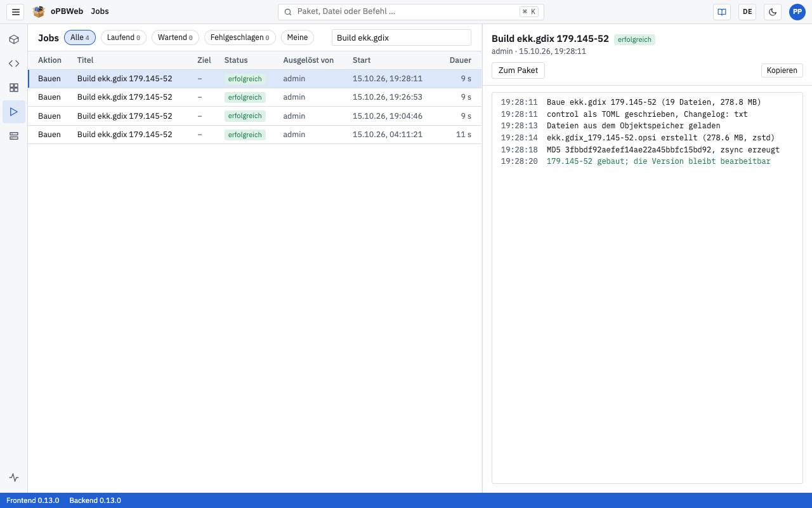Click the Aktion column header

pos(49,60)
